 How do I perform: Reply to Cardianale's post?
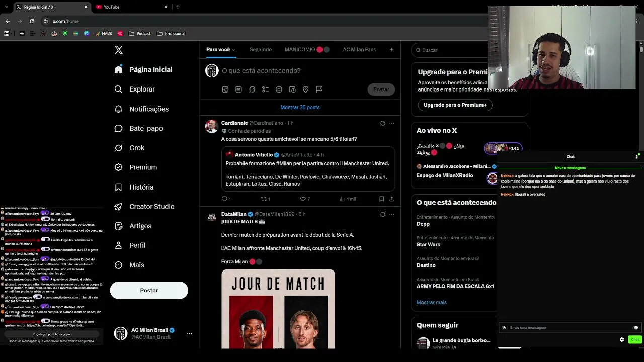226,199
